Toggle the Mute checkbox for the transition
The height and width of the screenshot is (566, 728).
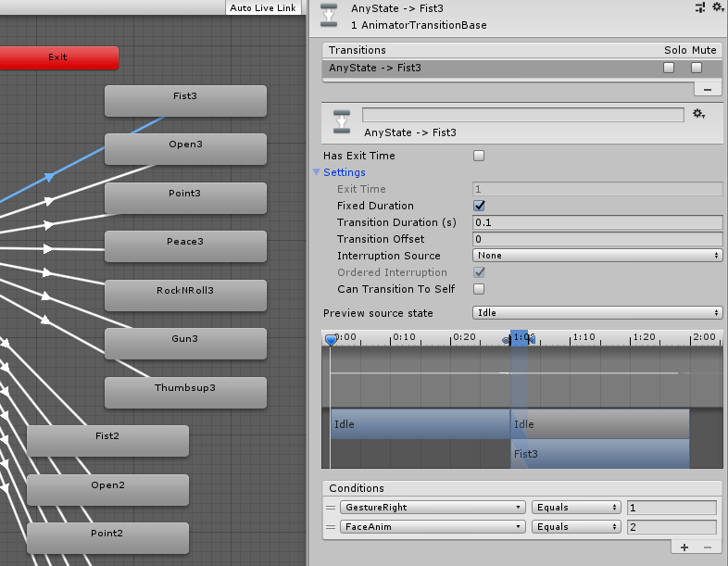point(697,68)
